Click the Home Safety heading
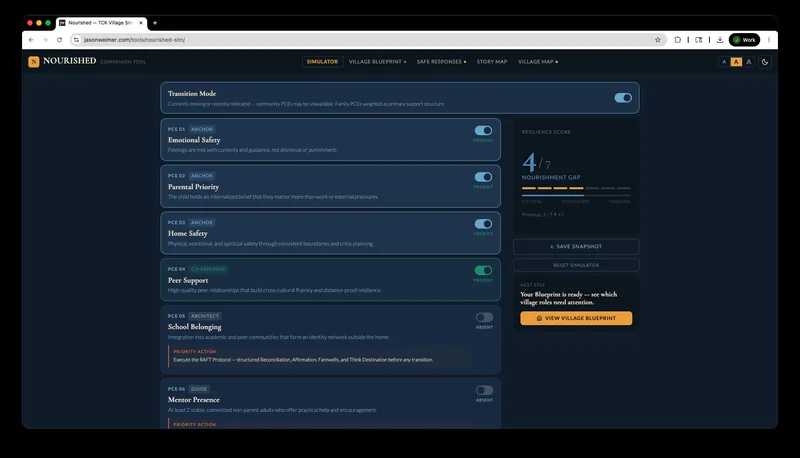The image size is (800, 458). [188, 233]
